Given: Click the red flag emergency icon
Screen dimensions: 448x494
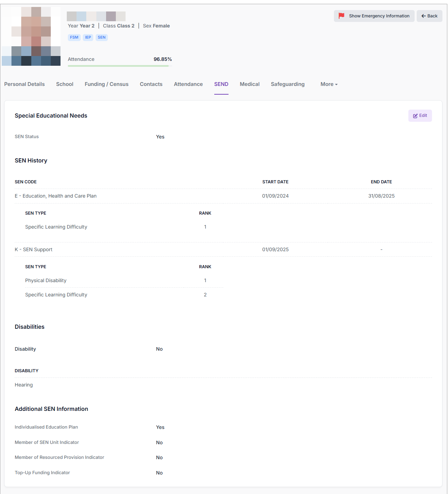Looking at the screenshot, I should pyautogui.click(x=342, y=16).
